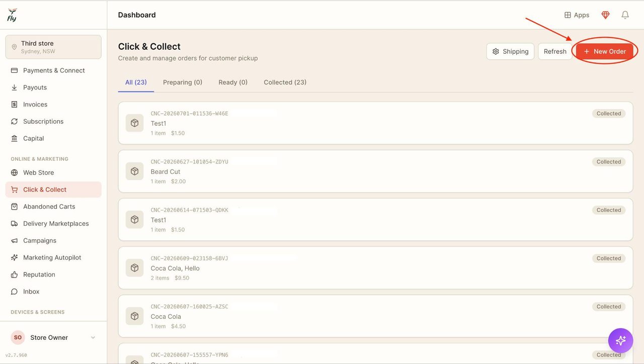Image resolution: width=644 pixels, height=364 pixels.
Task: Click the SO avatar
Action: 18,338
